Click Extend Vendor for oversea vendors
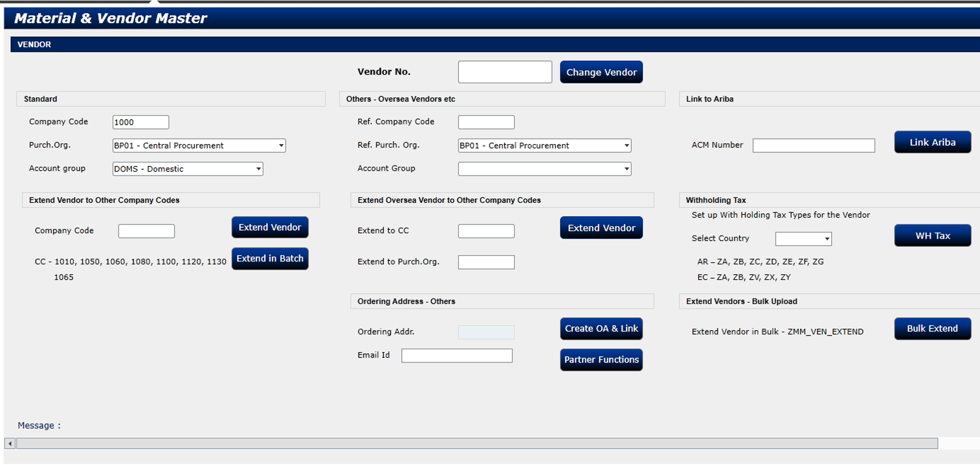Viewport: 980px width, 465px height. (x=601, y=228)
